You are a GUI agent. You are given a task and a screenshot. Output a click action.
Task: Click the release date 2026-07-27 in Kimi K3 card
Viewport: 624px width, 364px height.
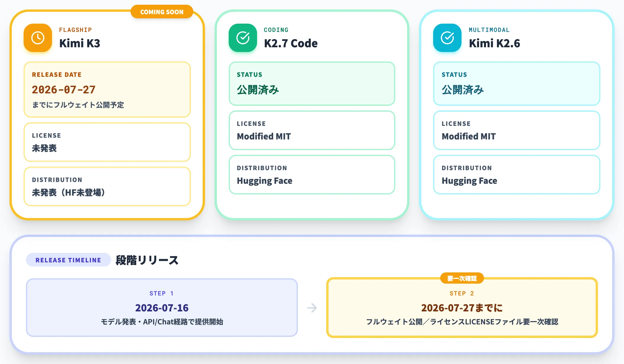pyautogui.click(x=64, y=90)
